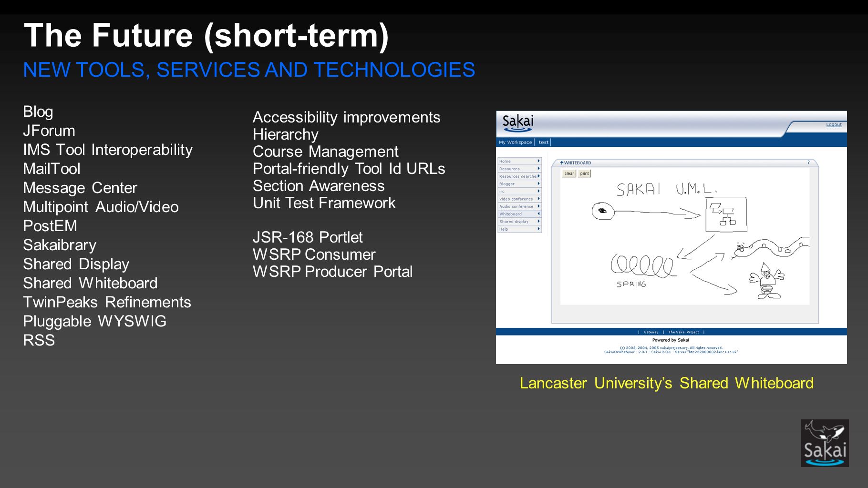
Task: Click the 'TwinPeaks Refinements' line
Action: (x=107, y=302)
